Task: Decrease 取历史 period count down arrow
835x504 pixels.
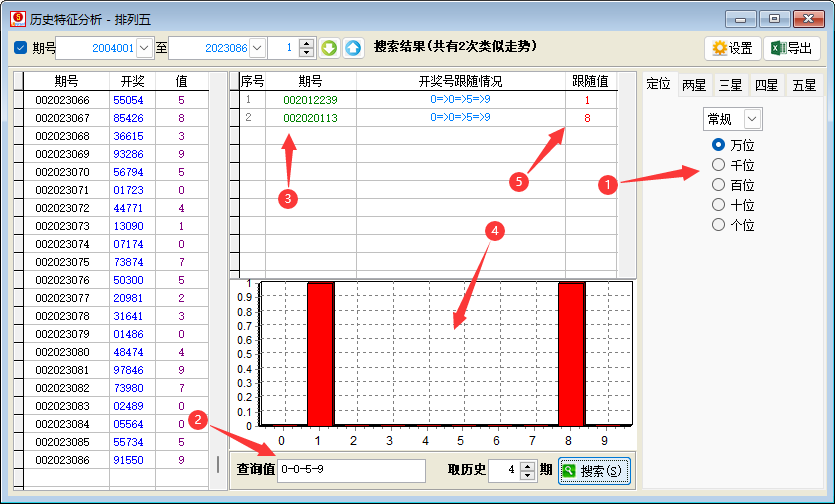Action: (x=527, y=475)
